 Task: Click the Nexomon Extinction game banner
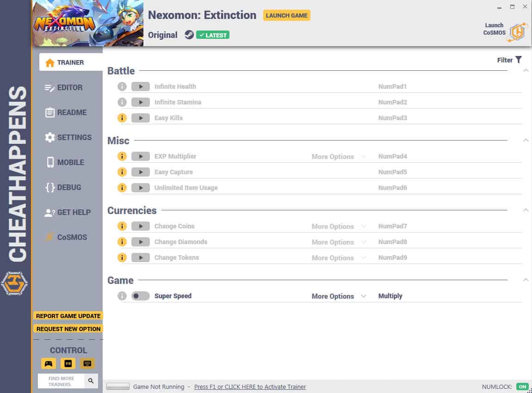[x=88, y=23]
